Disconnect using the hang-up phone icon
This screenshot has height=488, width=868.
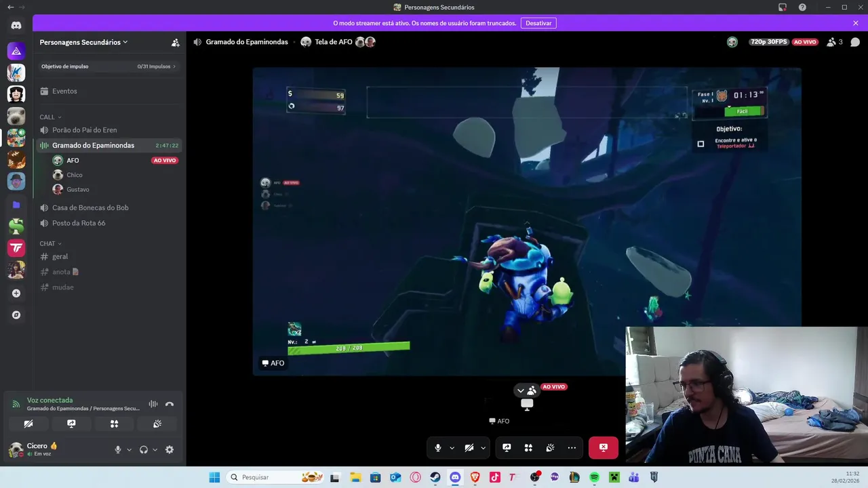(x=170, y=404)
